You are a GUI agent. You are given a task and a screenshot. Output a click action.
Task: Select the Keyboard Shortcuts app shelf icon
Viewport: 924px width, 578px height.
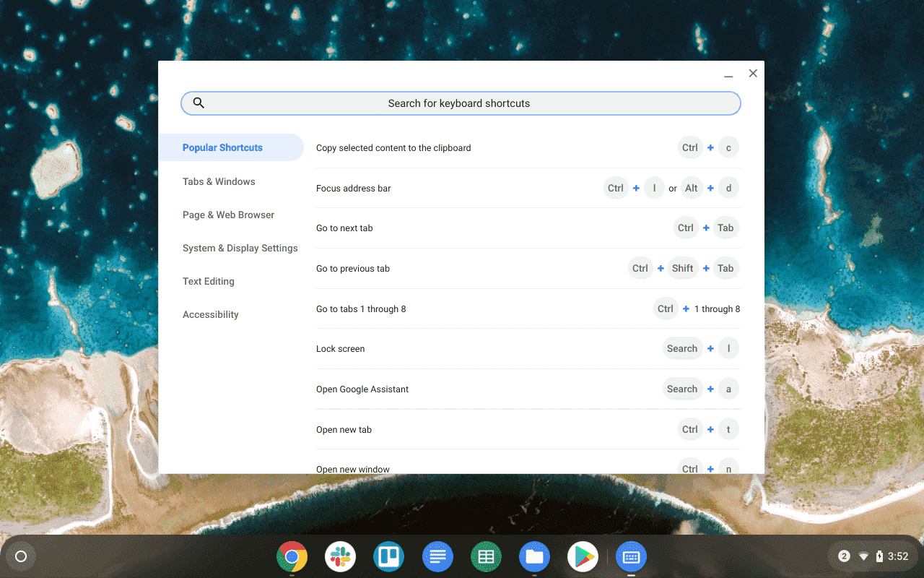pyautogui.click(x=631, y=556)
